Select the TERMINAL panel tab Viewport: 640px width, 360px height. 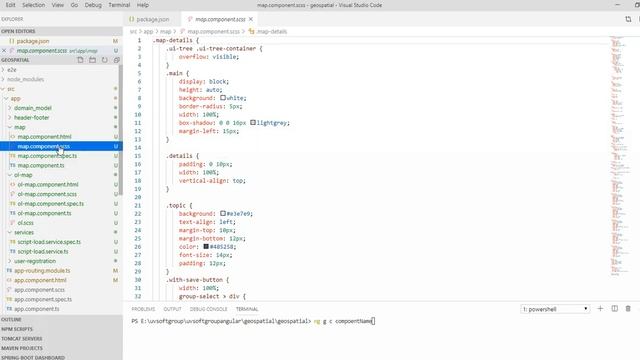pos(247,309)
